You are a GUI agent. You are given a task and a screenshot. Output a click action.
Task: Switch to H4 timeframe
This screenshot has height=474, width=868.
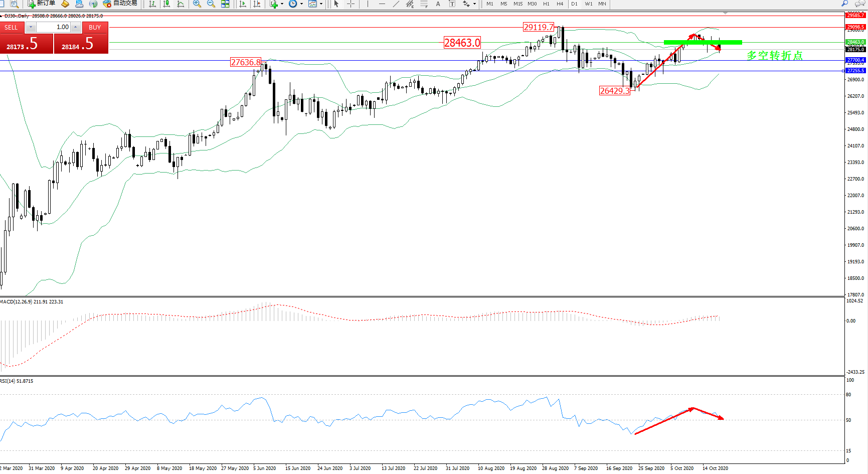coord(560,4)
